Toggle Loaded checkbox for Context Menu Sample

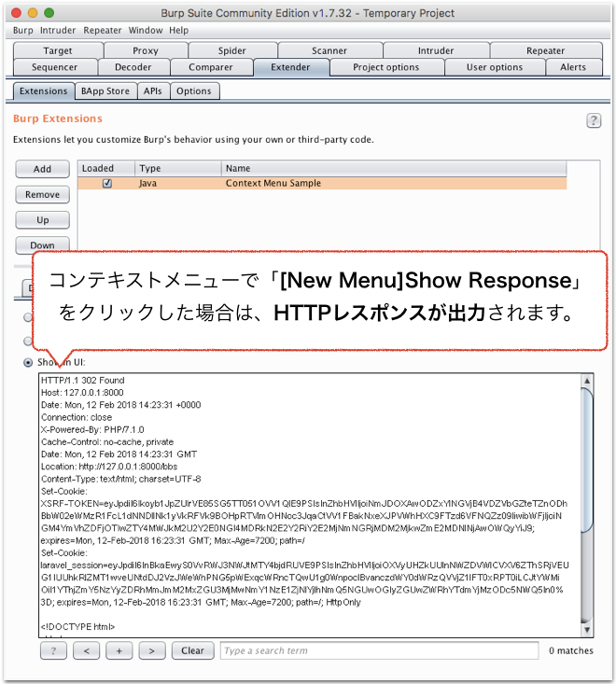[107, 183]
